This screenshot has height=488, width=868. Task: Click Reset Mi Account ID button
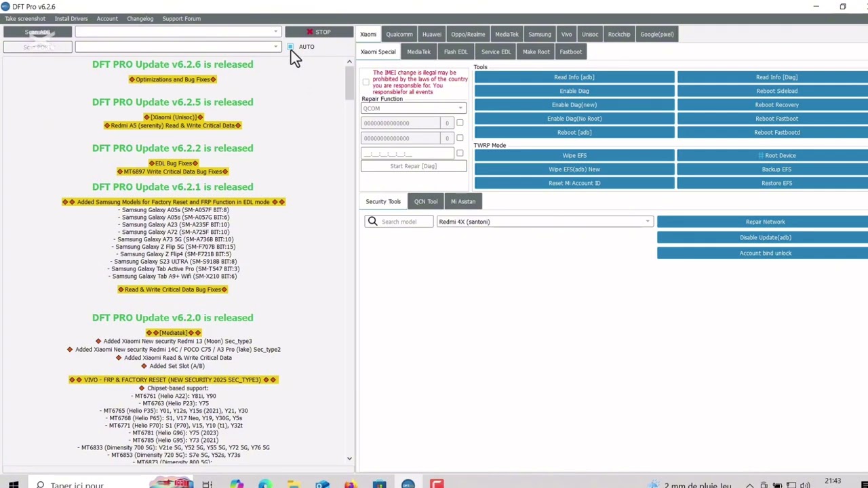(x=574, y=183)
